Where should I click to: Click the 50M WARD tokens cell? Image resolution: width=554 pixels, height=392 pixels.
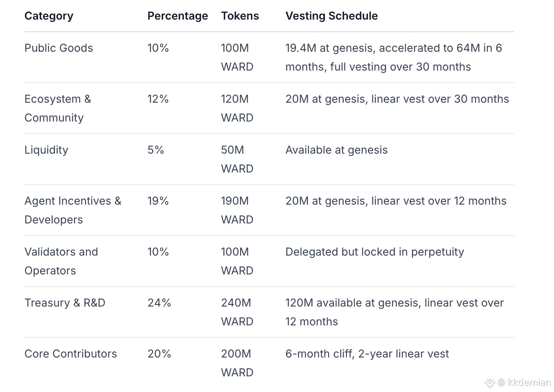237,159
